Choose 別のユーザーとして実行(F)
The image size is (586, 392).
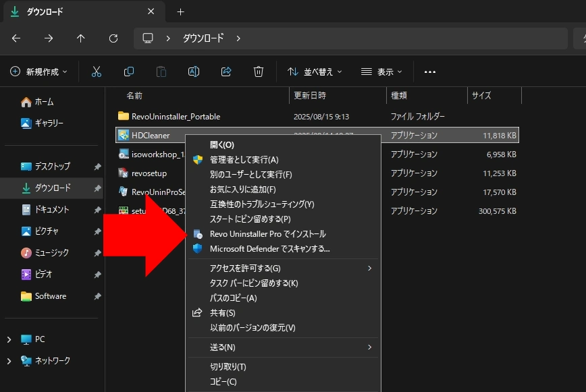284,175
